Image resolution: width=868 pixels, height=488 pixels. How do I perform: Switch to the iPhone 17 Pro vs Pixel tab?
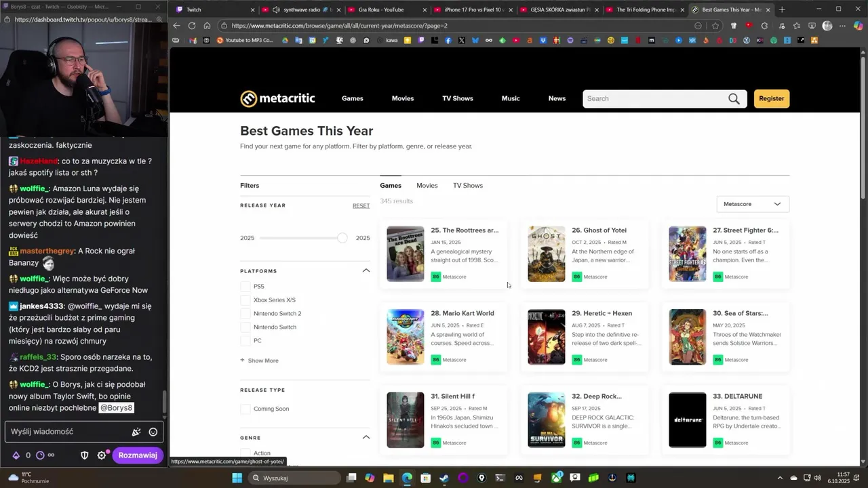[475, 9]
